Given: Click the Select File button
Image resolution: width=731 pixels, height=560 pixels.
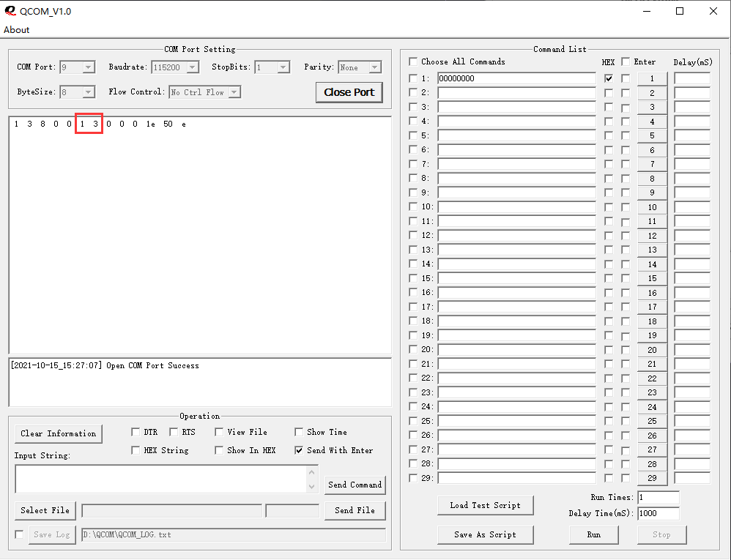Looking at the screenshot, I should pos(45,510).
